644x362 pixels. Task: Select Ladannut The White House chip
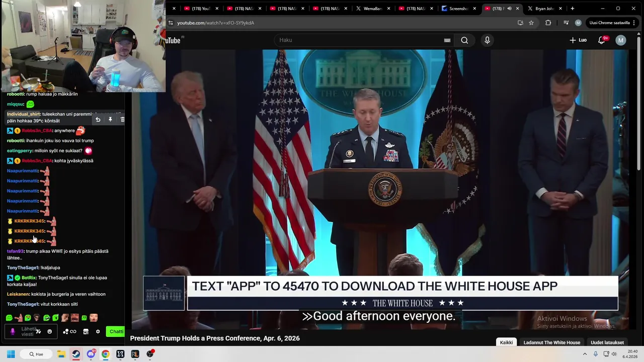coord(552,342)
